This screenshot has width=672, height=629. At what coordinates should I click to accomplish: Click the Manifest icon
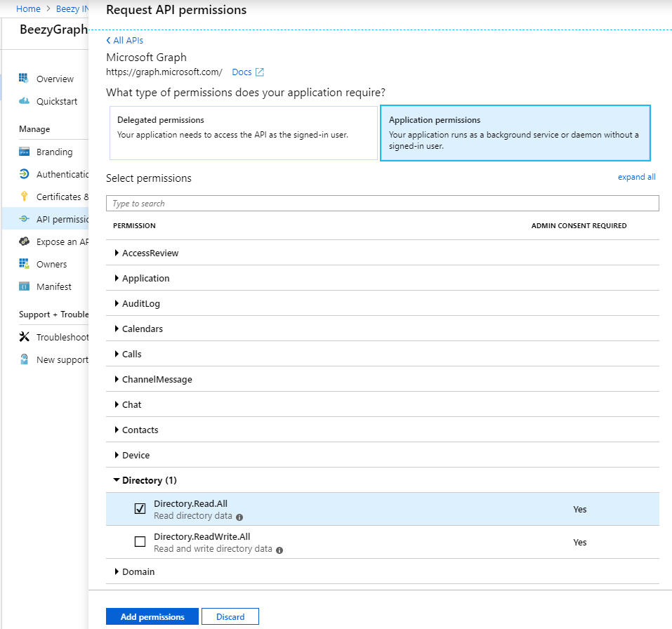click(24, 286)
